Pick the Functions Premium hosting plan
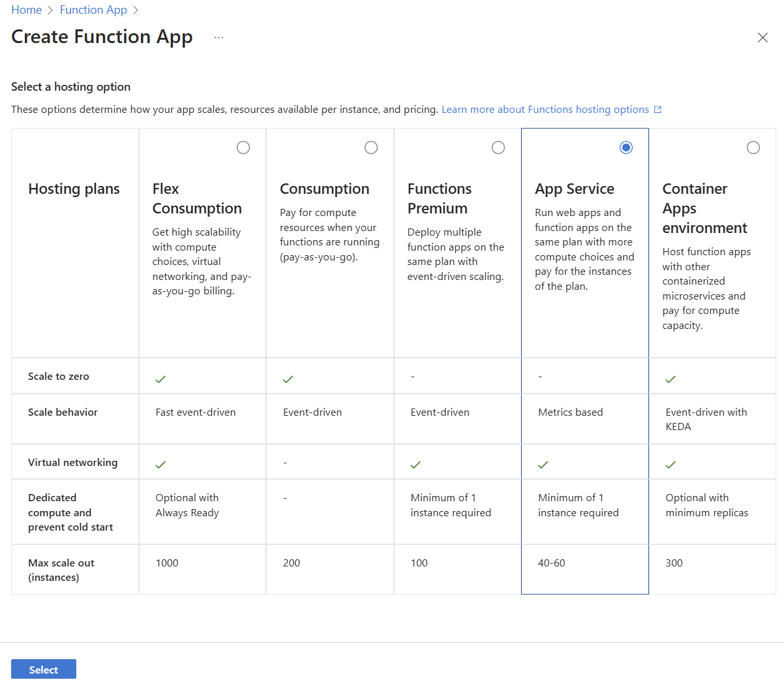Screen dimensions: 784x682 (498, 147)
